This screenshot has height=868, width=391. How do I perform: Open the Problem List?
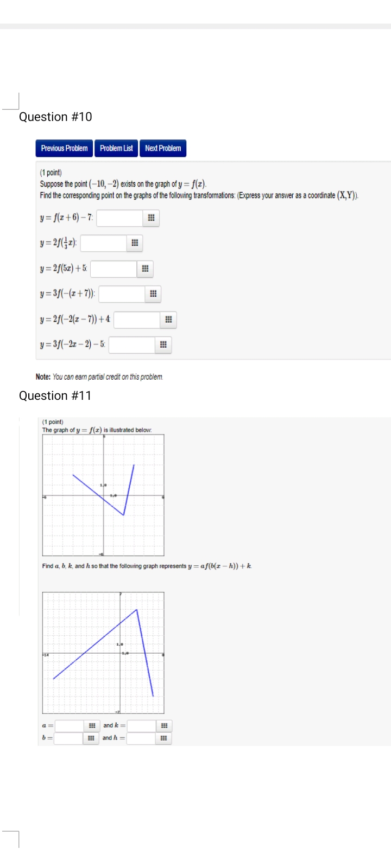[x=116, y=148]
